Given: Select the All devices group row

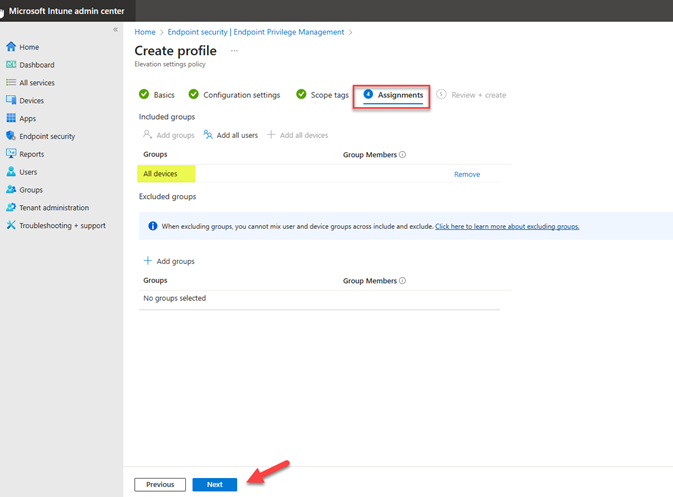Looking at the screenshot, I should 319,174.
